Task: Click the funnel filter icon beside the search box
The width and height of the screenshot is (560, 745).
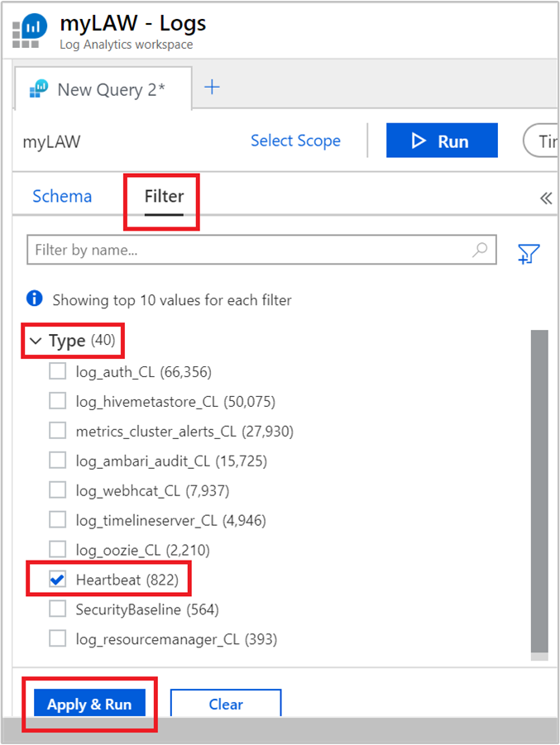Action: [528, 254]
